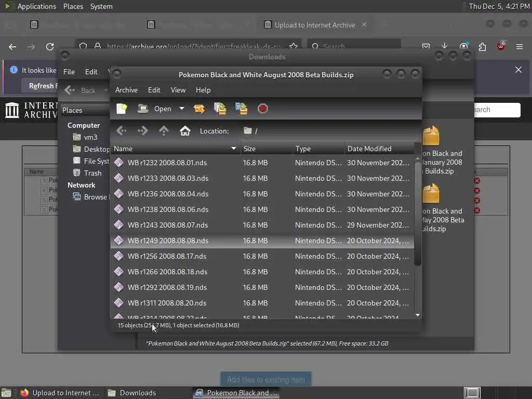Click the Internet Archive logo
The width and height of the screenshot is (532, 399).
point(31,110)
